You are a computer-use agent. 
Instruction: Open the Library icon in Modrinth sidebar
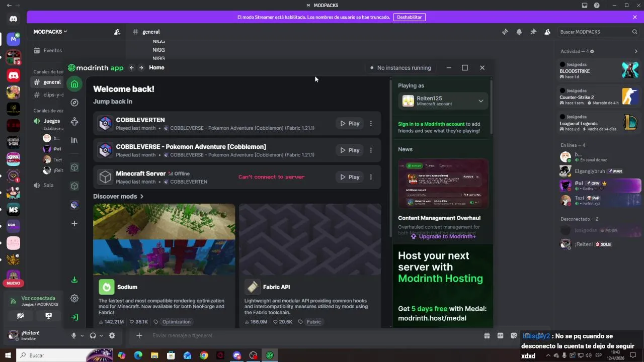pos(74,140)
